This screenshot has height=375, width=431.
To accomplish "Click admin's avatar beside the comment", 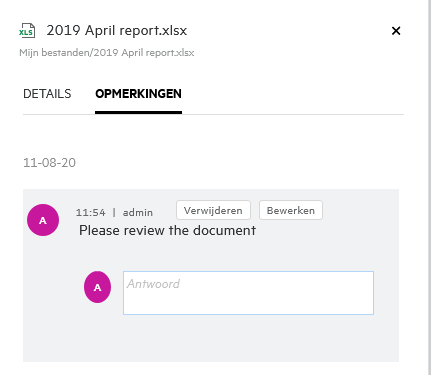I will [43, 220].
